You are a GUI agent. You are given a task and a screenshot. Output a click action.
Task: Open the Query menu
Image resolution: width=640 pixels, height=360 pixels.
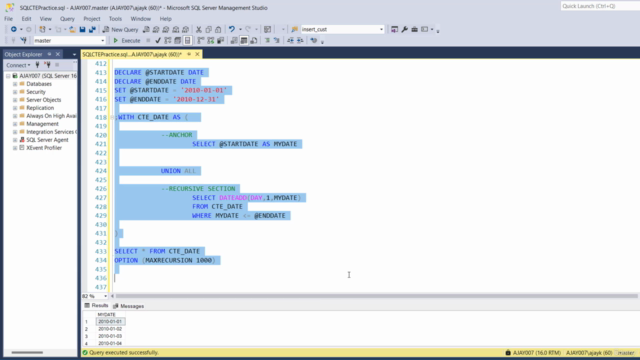coord(67,19)
